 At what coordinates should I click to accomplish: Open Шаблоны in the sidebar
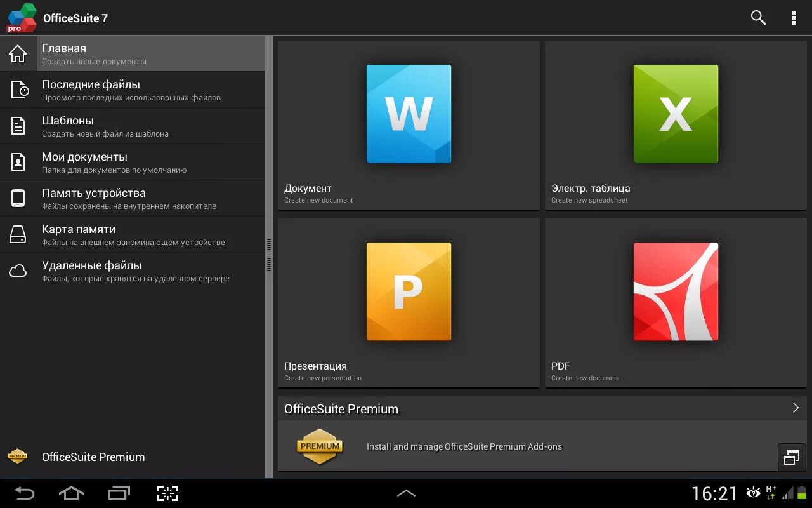coord(133,126)
